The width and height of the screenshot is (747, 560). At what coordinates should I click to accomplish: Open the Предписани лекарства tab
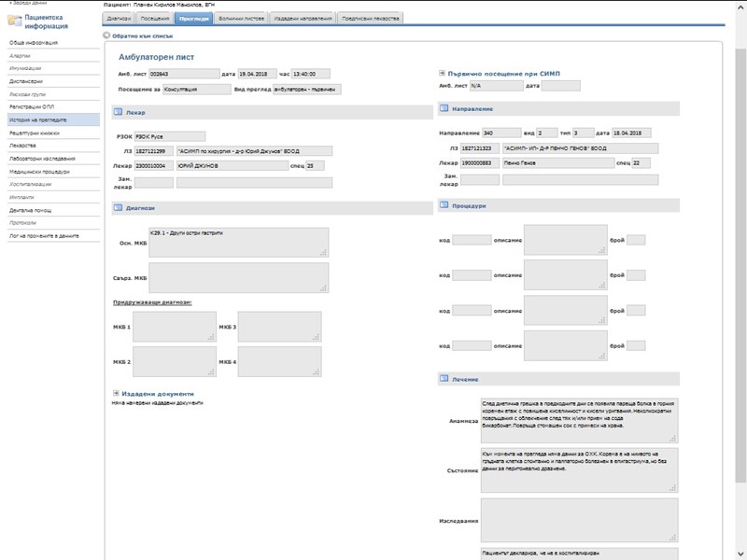click(x=371, y=18)
